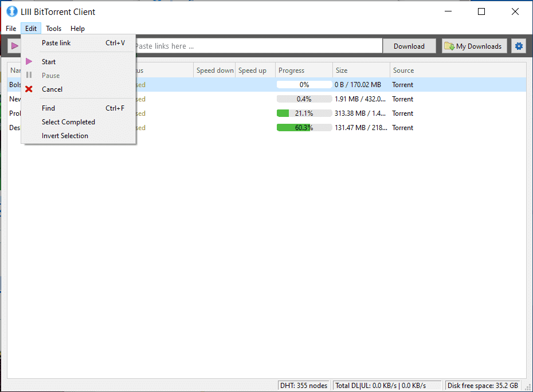The image size is (533, 392).
Task: Open My Downloads button
Action: click(474, 46)
